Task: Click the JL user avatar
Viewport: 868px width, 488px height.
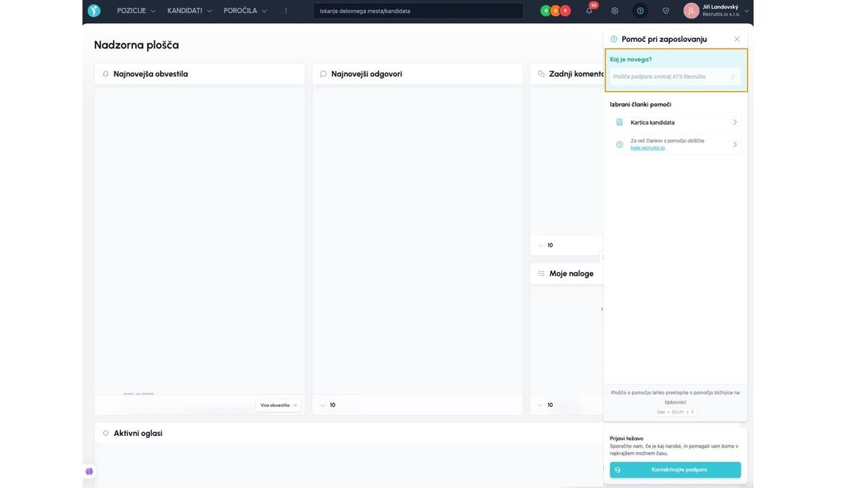Action: tap(691, 11)
